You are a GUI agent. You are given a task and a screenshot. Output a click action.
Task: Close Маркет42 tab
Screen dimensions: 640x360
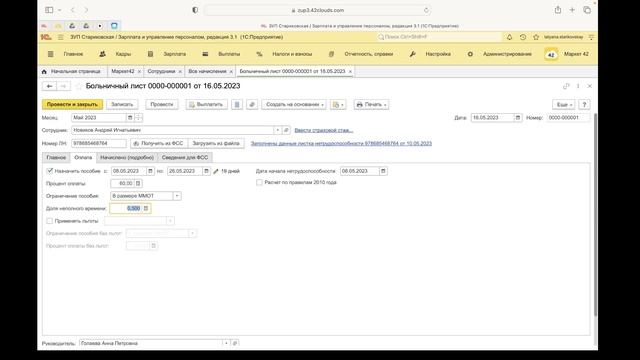coord(139,71)
